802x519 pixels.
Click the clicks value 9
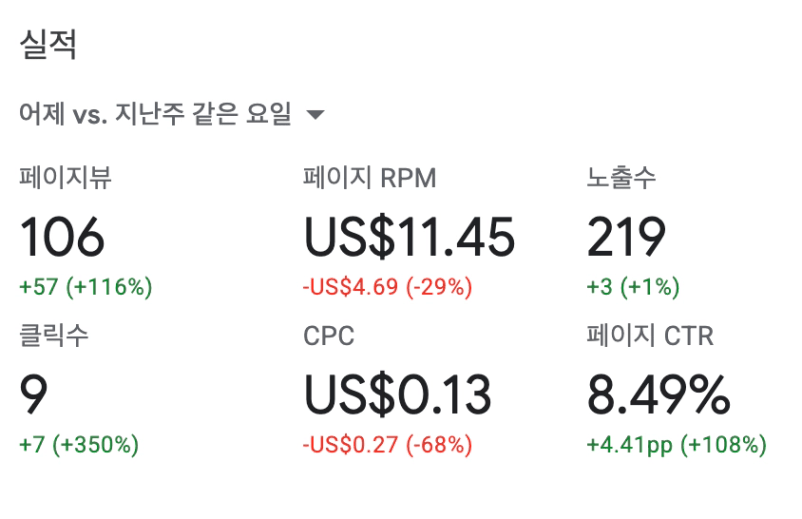[34, 395]
